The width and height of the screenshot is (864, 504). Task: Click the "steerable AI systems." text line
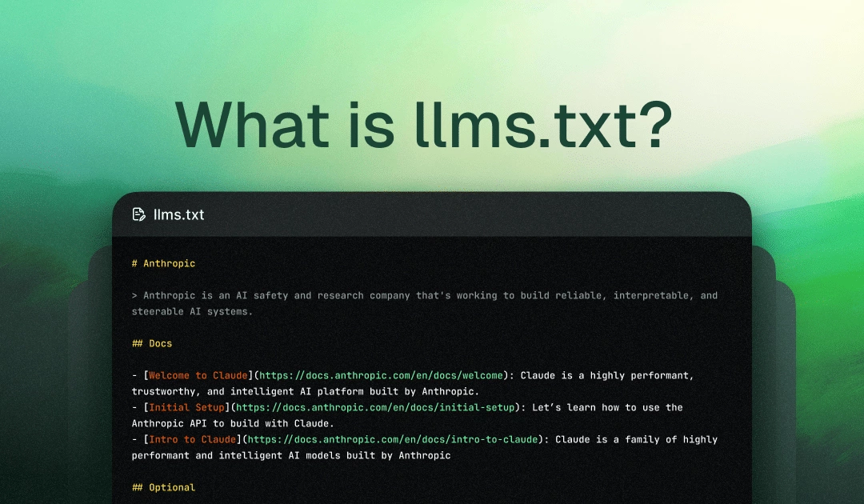(x=192, y=311)
